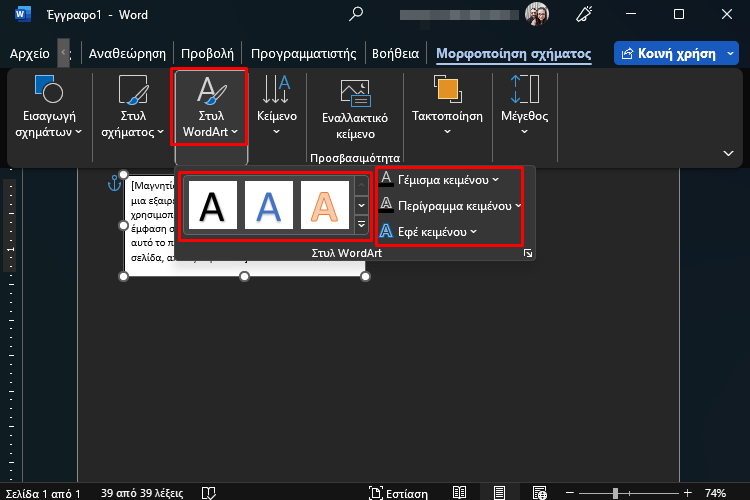Show the next row of WordArt styles
Viewport: 750px width, 500px height.
pos(362,205)
